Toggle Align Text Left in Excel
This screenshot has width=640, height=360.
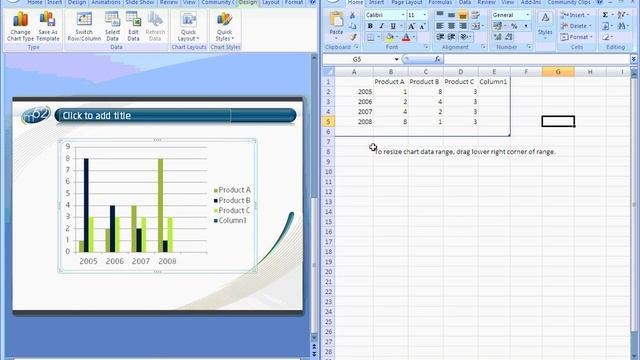coord(440,26)
